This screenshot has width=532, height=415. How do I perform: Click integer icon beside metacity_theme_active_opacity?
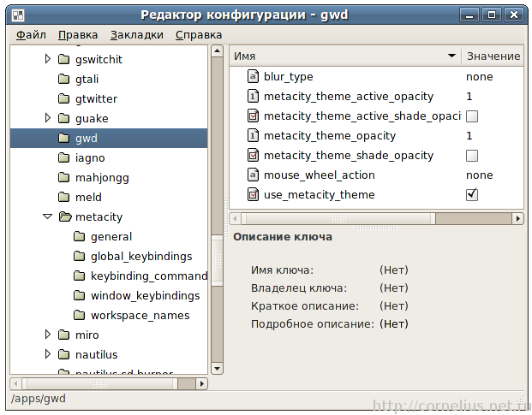(253, 96)
